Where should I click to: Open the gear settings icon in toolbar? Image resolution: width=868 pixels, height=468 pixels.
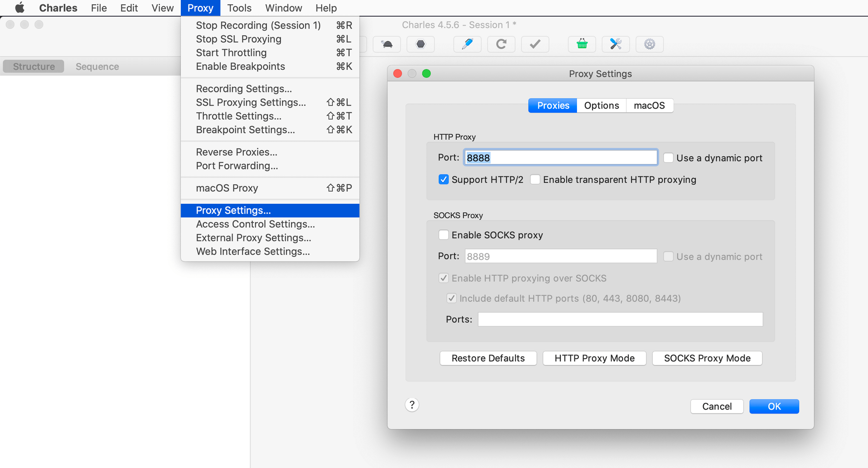coord(649,44)
